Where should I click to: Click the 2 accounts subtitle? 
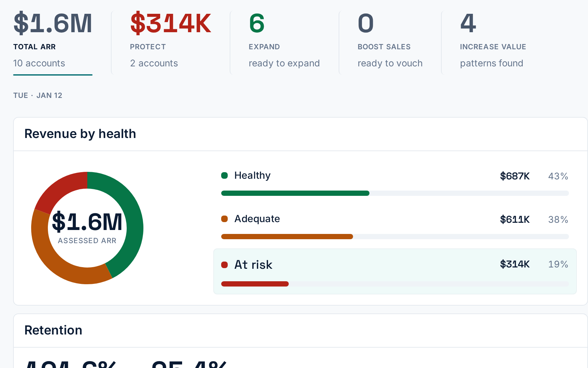click(x=154, y=63)
